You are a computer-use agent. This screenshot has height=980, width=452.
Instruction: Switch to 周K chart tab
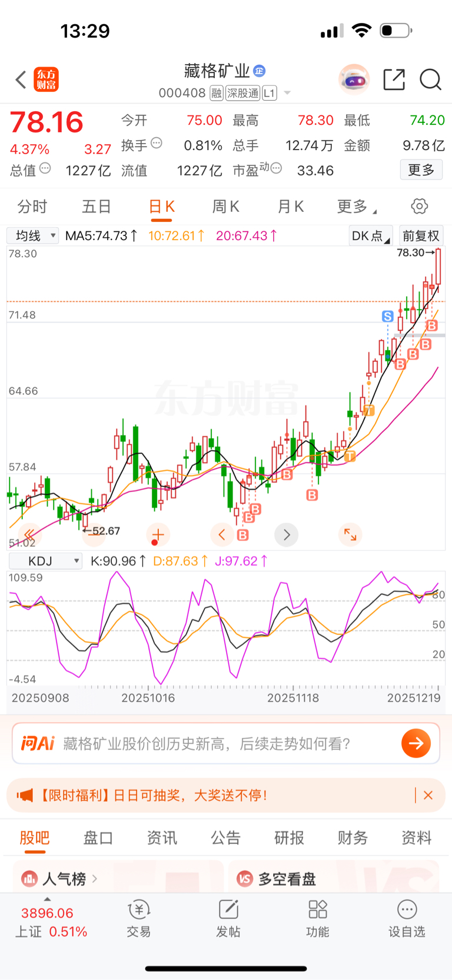pos(225,207)
